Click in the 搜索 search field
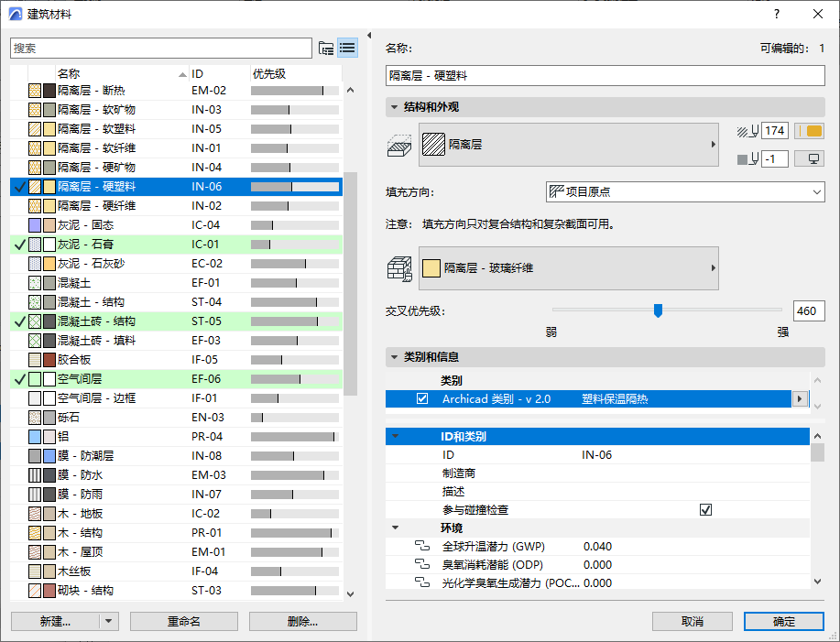 tap(160, 49)
